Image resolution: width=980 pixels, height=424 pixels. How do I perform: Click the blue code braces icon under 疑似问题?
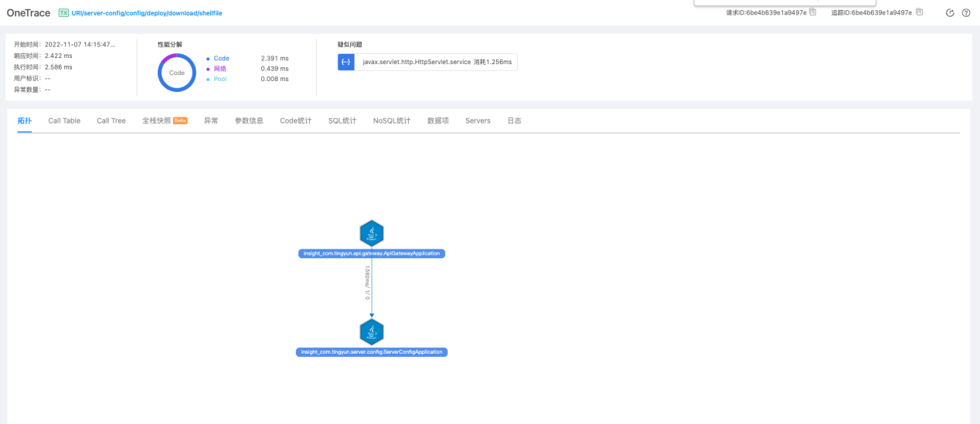(x=346, y=62)
